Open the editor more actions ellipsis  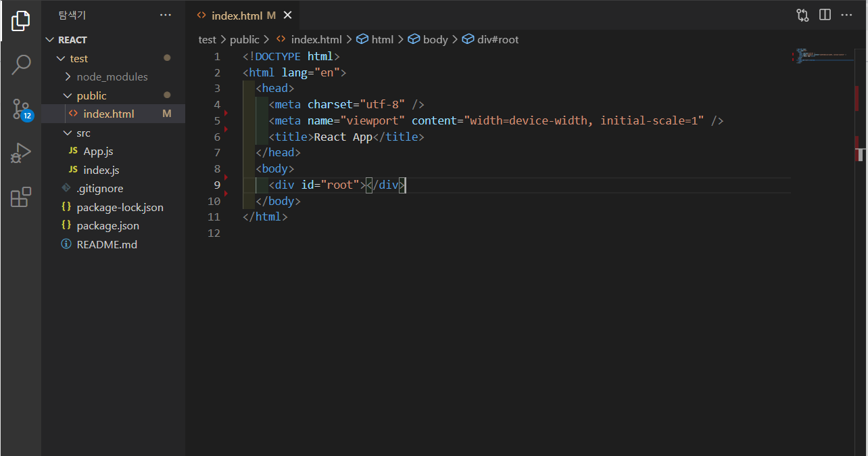[846, 15]
